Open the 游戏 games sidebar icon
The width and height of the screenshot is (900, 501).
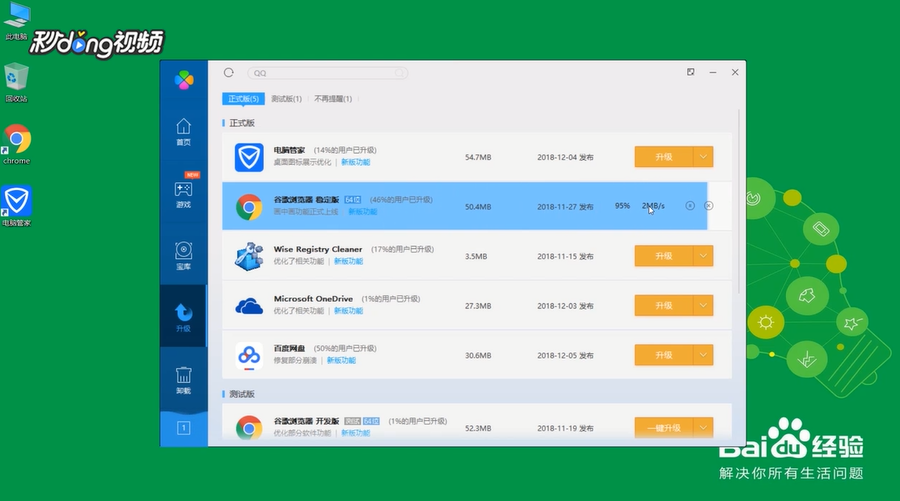coord(183,194)
